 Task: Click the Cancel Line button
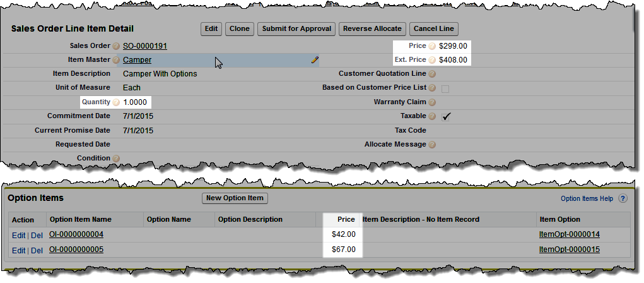coord(433,28)
